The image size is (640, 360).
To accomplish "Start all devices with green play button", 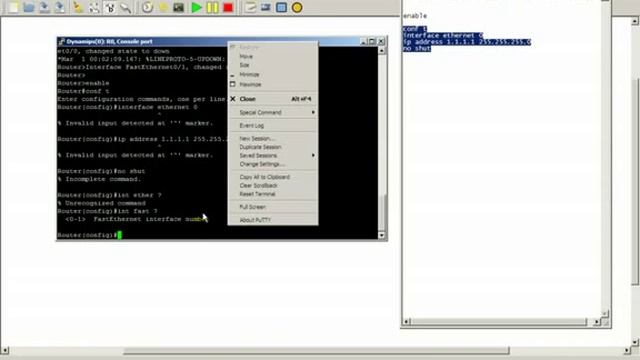I will click(x=196, y=7).
